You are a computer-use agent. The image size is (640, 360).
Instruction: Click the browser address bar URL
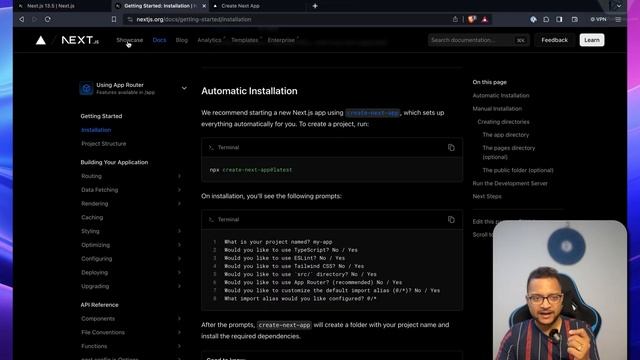click(194, 19)
